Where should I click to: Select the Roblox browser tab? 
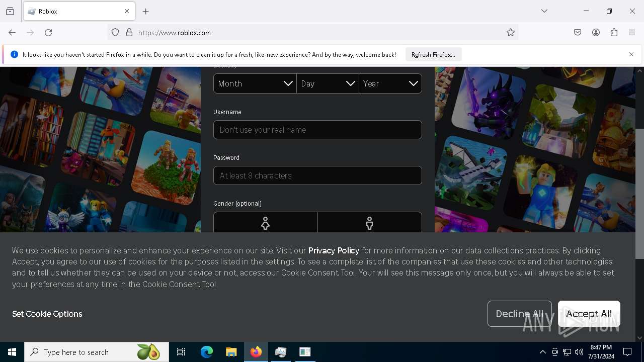coord(79,11)
